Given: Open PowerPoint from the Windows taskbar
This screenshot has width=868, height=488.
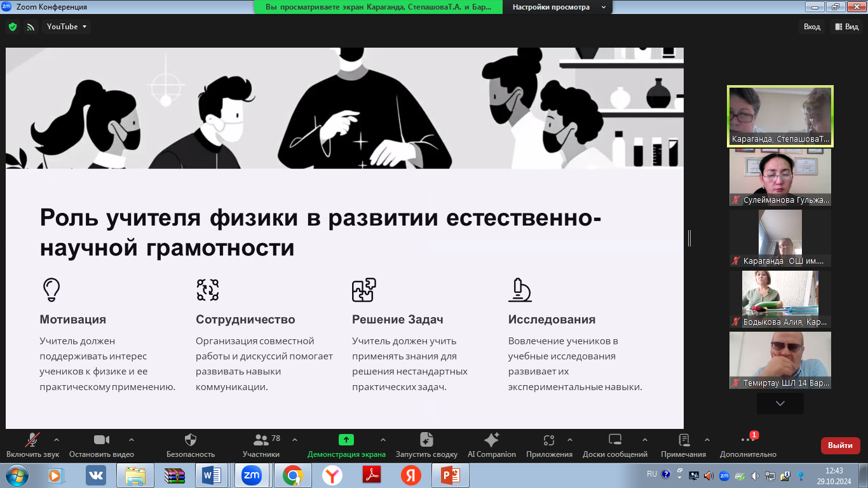Looking at the screenshot, I should (x=450, y=475).
